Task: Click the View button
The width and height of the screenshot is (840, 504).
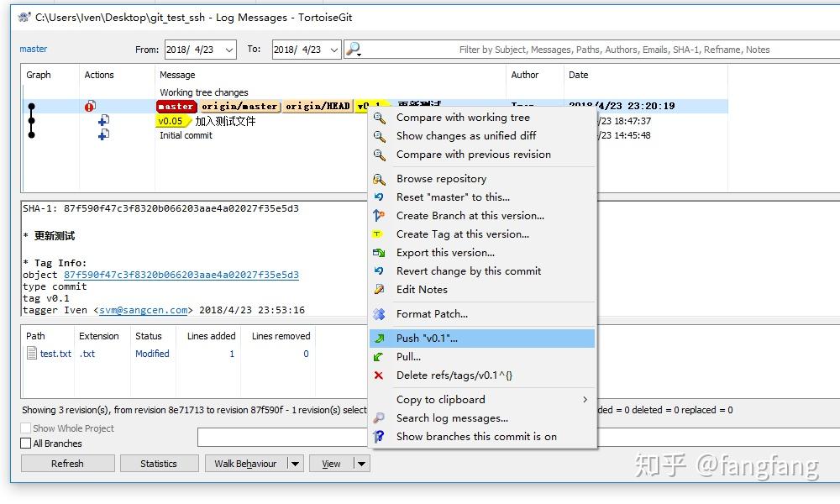Action: 331,464
